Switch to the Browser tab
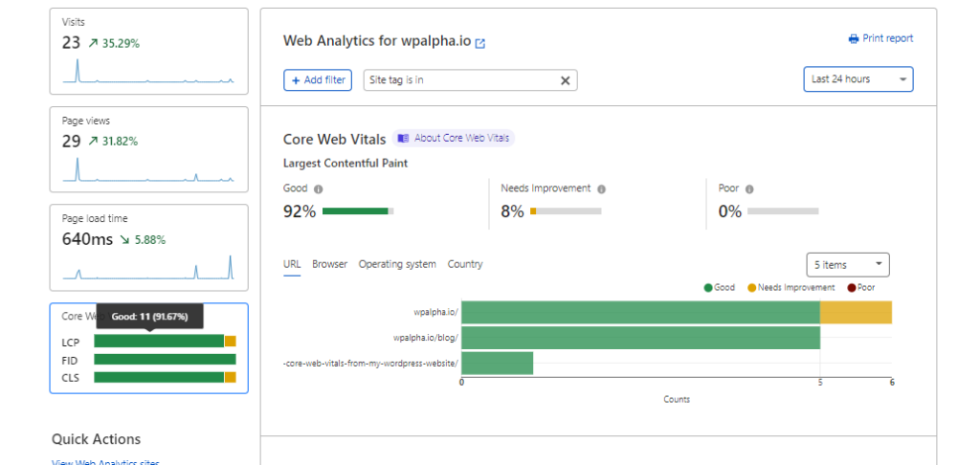Image resolution: width=980 pixels, height=465 pixels. (329, 264)
